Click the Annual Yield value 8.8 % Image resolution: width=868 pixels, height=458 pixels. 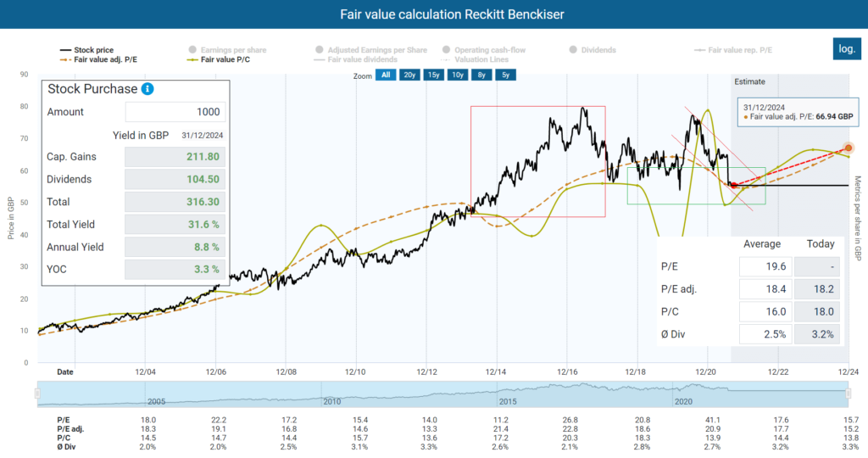coord(175,247)
